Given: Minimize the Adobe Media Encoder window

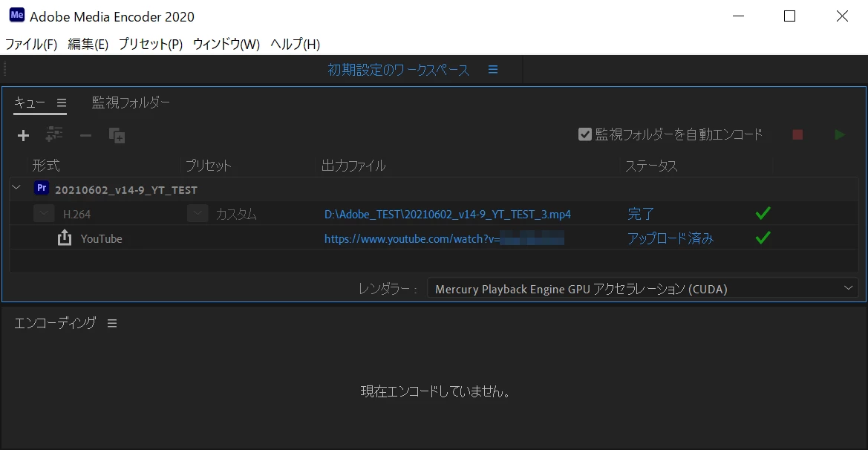Looking at the screenshot, I should tap(738, 16).
